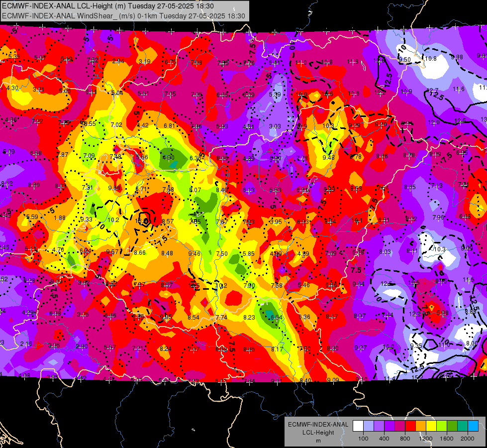Select the value '1.88'
Image resolution: width=487 pixels, height=448 pixels.
[60, 218]
